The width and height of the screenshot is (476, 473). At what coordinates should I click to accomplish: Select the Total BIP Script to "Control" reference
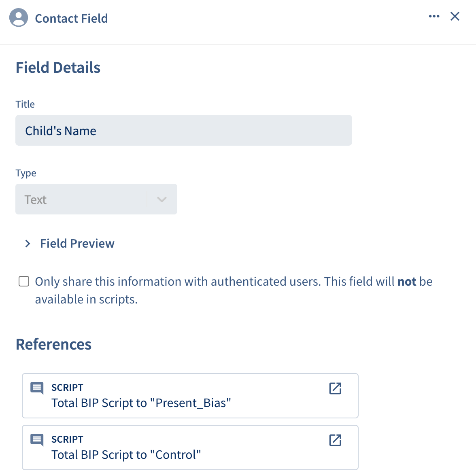[x=190, y=448]
